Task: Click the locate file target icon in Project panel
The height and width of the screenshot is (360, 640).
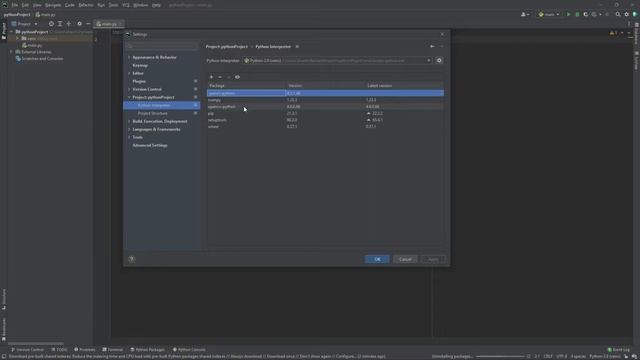Action: click(51, 24)
